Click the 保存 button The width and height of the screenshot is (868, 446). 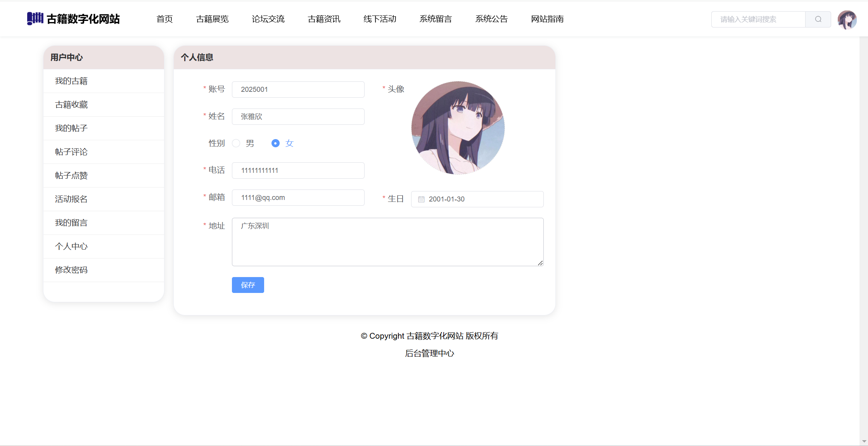click(248, 285)
